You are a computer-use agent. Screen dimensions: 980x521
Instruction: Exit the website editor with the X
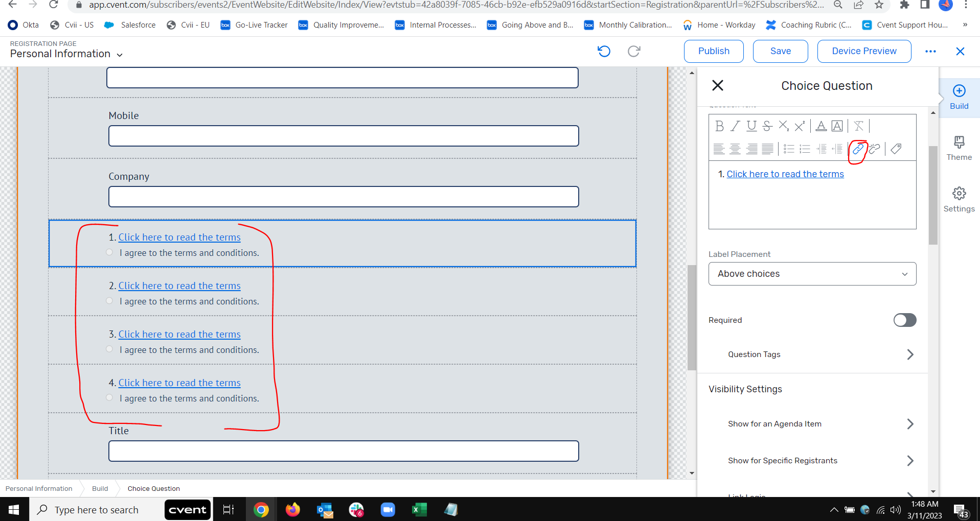[x=960, y=51]
